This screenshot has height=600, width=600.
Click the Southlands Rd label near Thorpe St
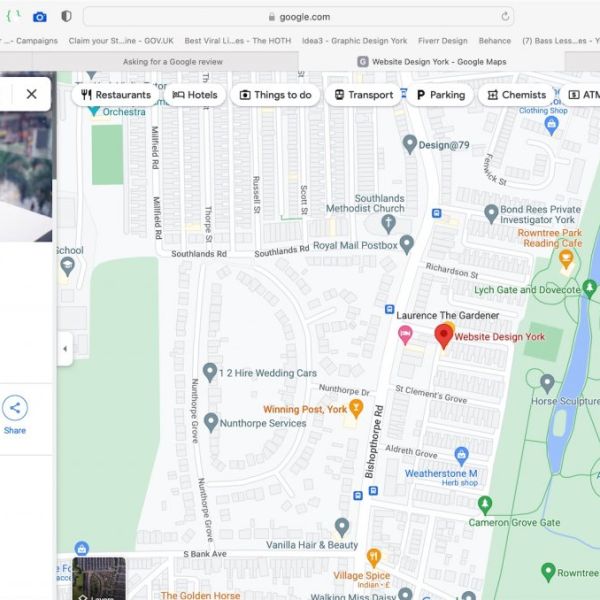[199, 254]
